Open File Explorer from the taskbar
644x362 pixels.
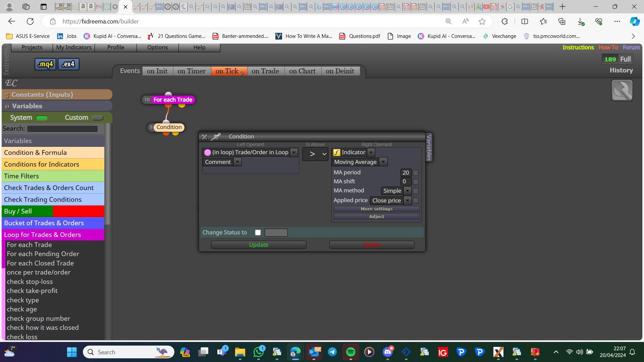point(240,352)
